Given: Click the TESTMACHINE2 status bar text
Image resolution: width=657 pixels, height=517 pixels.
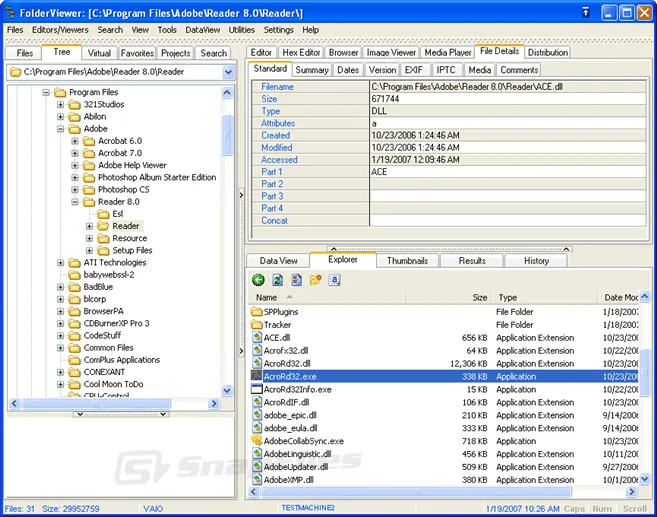Looking at the screenshot, I should [308, 508].
